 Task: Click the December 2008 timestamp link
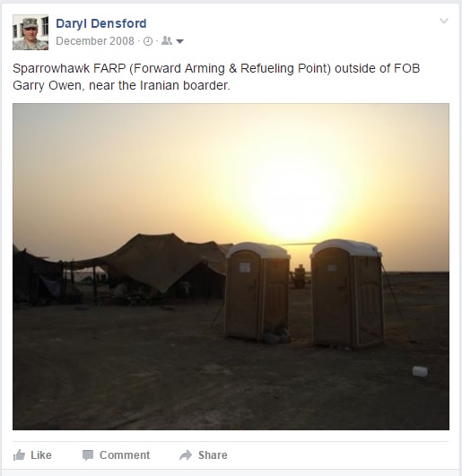coord(95,41)
